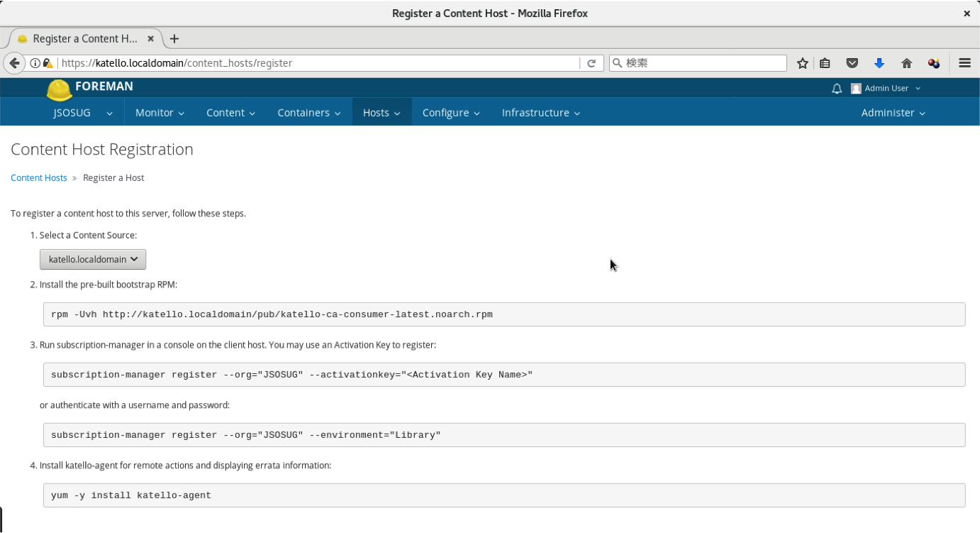Open the Infrastructure menu
The image size is (980, 533).
click(x=541, y=112)
